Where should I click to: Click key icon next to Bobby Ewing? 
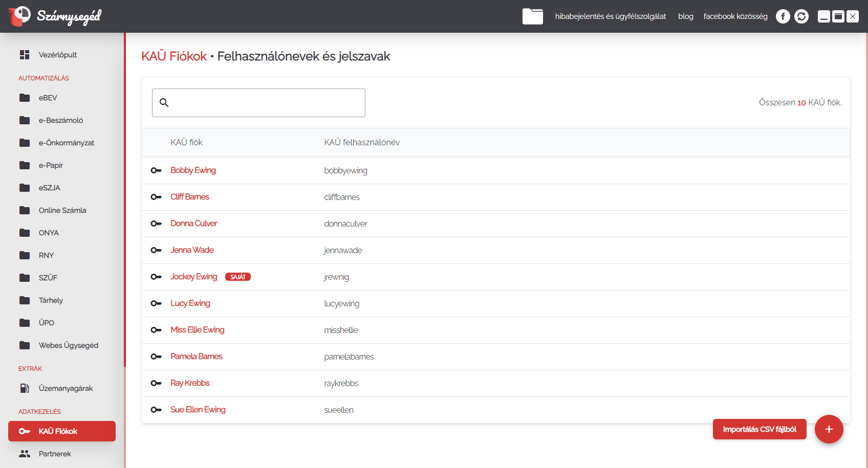click(x=156, y=170)
